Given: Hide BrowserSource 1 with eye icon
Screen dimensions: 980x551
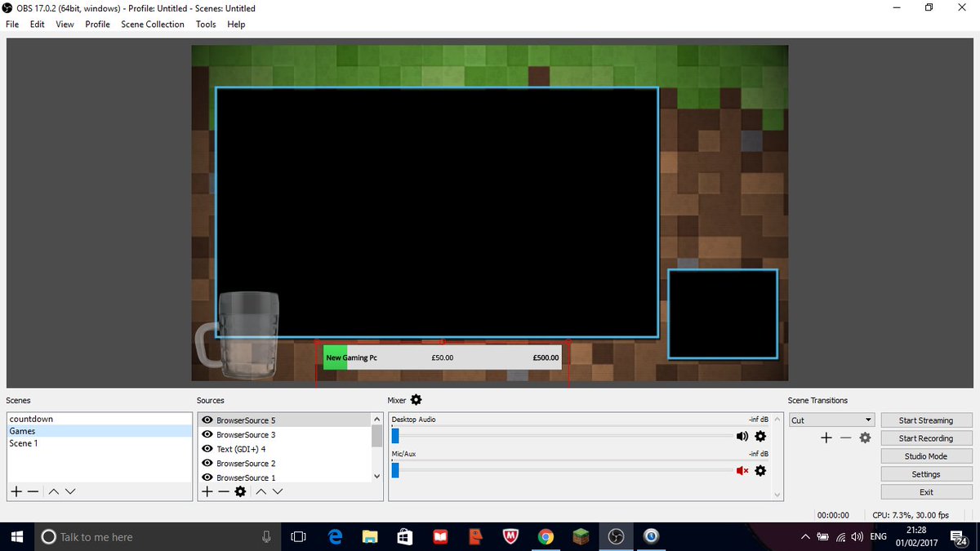Looking at the screenshot, I should click(207, 477).
